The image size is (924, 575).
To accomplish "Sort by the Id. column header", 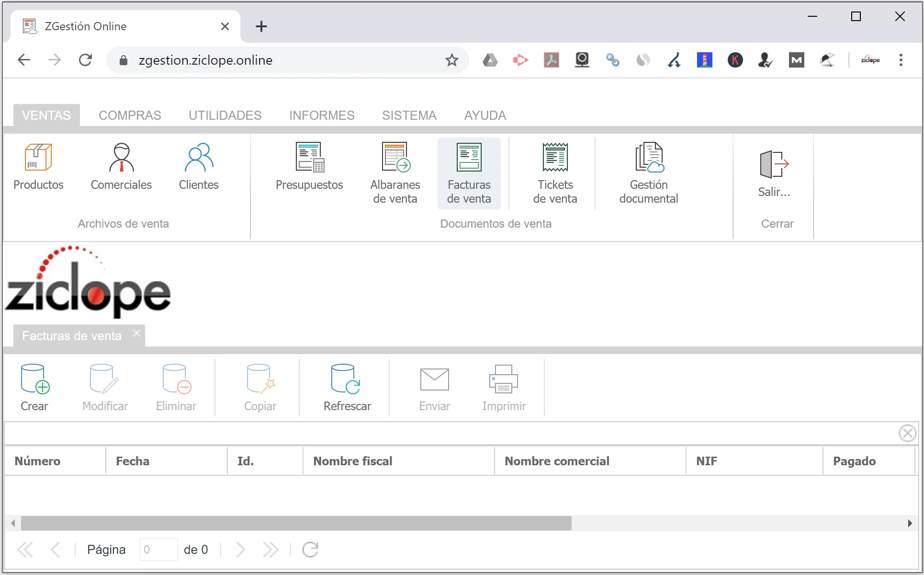I will 265,461.
